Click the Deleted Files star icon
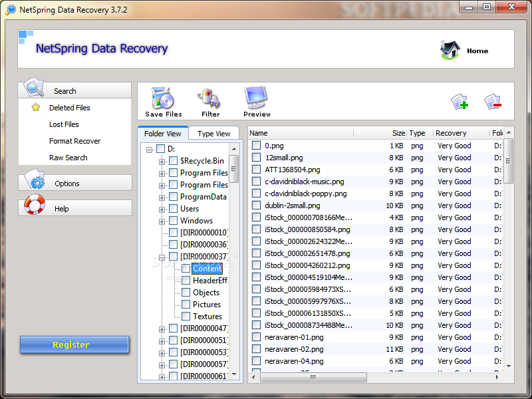This screenshot has width=532, height=399. [36, 108]
